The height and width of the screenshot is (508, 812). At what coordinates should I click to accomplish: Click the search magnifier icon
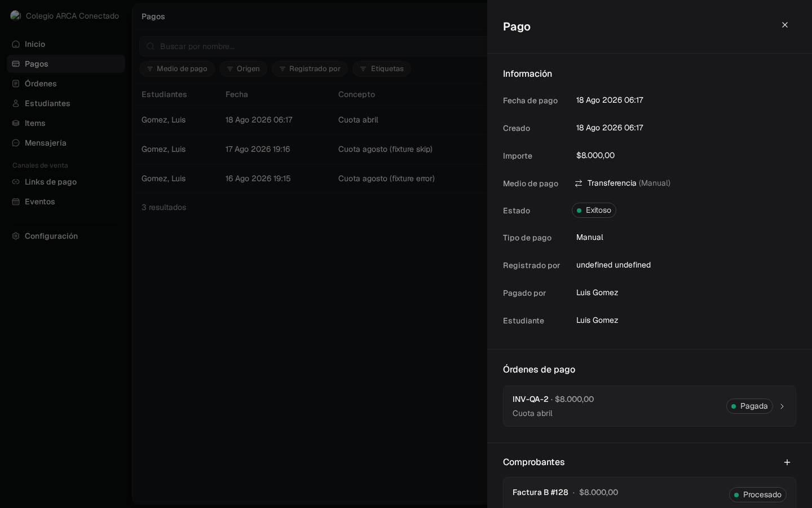click(151, 46)
